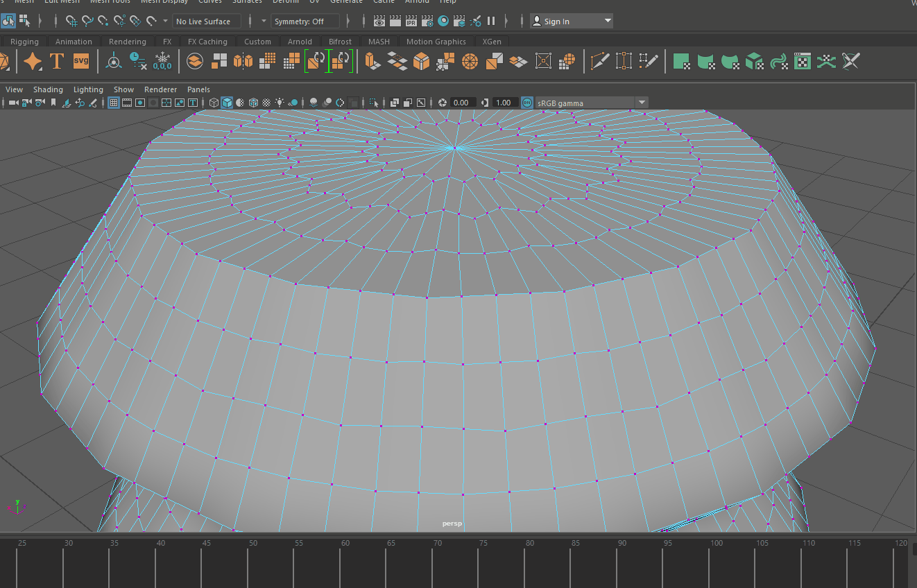Switch to the Rendering shelf tab
917x588 pixels.
click(128, 42)
